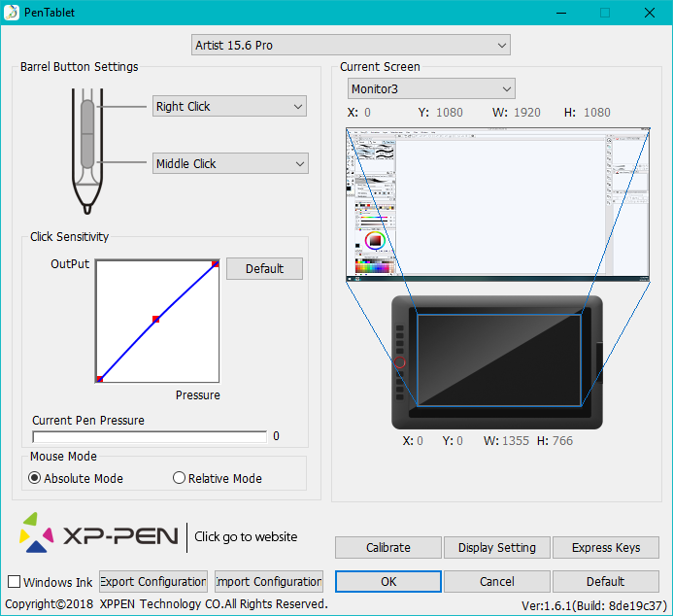Click the middle red point on pressure curve

pos(155,319)
